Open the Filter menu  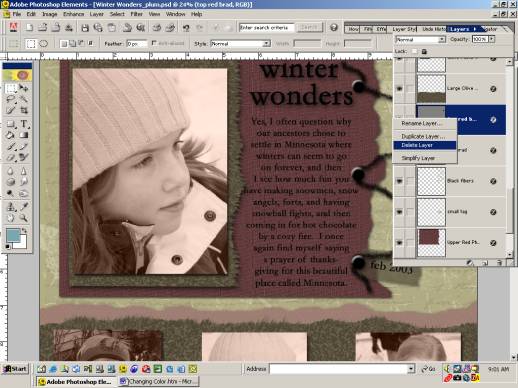click(136, 14)
